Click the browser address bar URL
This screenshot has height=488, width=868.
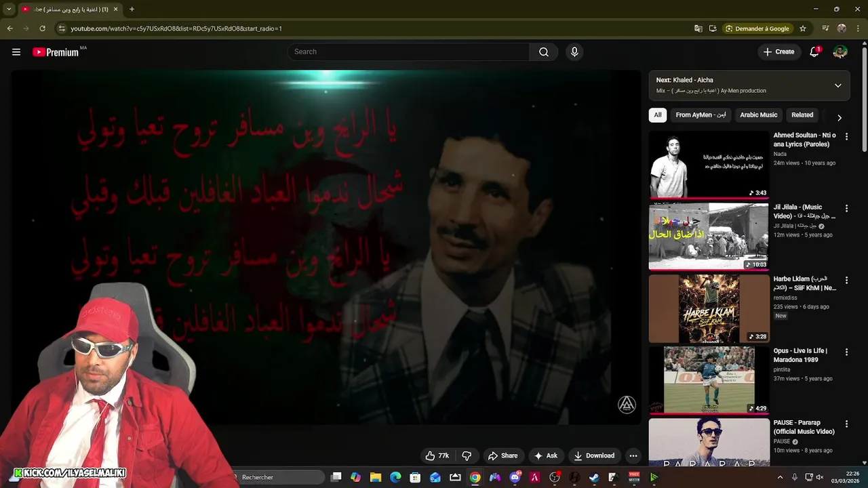click(x=176, y=28)
